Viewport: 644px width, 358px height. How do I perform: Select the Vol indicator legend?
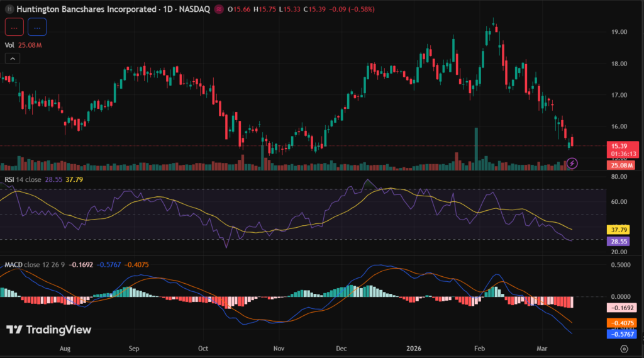pyautogui.click(x=9, y=45)
